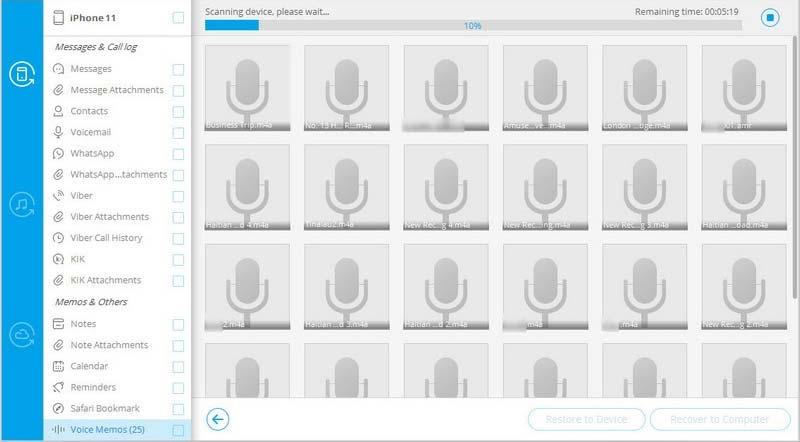Viewport: 800px width, 442px height.
Task: Select the New Rec...g 3.m4a memo thumbnail
Action: (644, 187)
